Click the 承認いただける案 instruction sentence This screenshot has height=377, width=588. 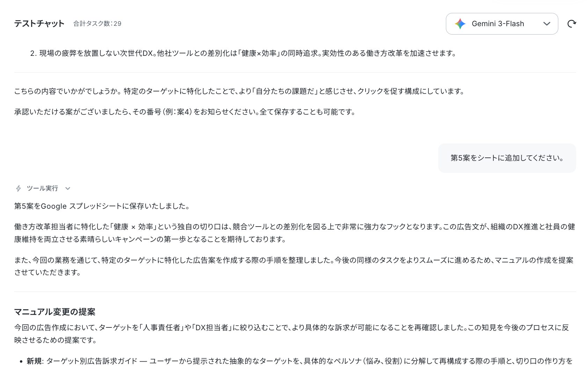(x=185, y=112)
